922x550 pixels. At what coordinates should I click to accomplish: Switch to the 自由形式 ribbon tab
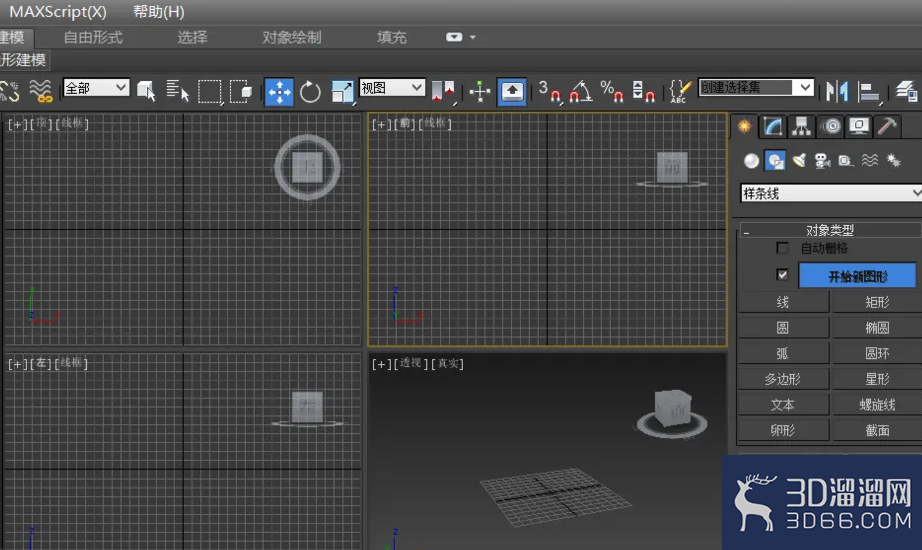[x=93, y=38]
